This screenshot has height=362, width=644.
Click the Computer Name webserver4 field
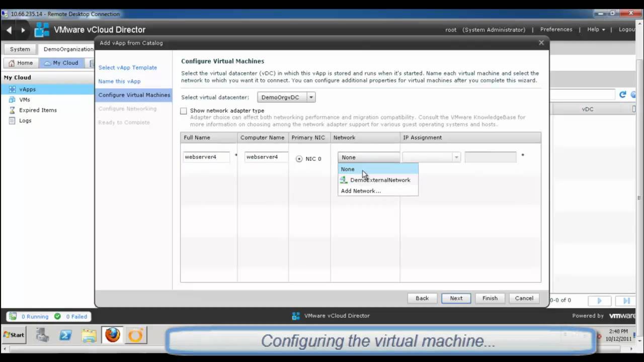[266, 157]
